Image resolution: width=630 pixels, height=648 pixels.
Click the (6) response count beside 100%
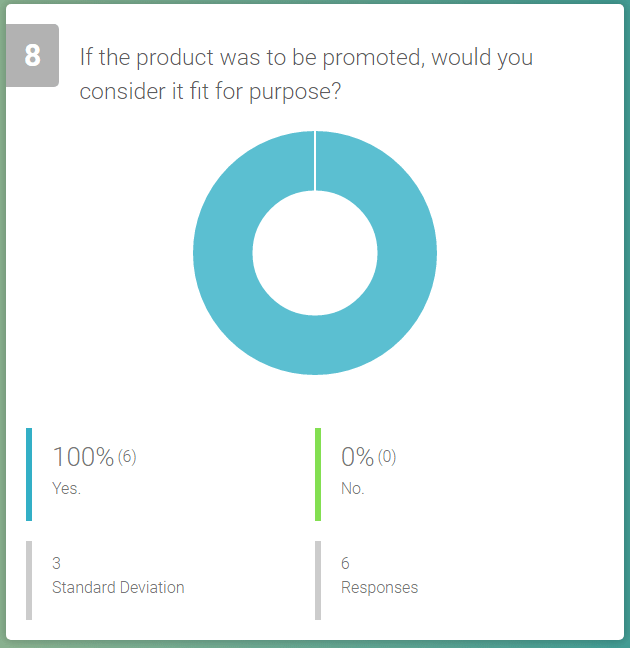(x=127, y=457)
